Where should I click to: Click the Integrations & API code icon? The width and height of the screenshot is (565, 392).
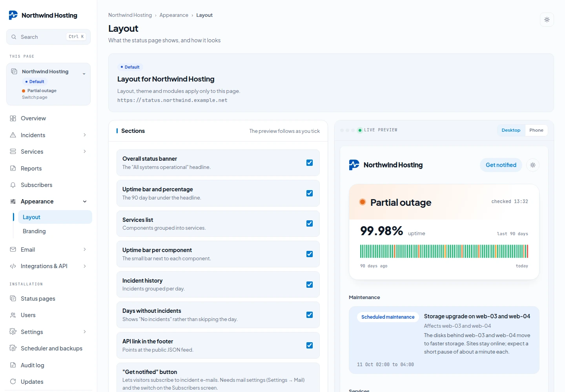click(x=13, y=266)
